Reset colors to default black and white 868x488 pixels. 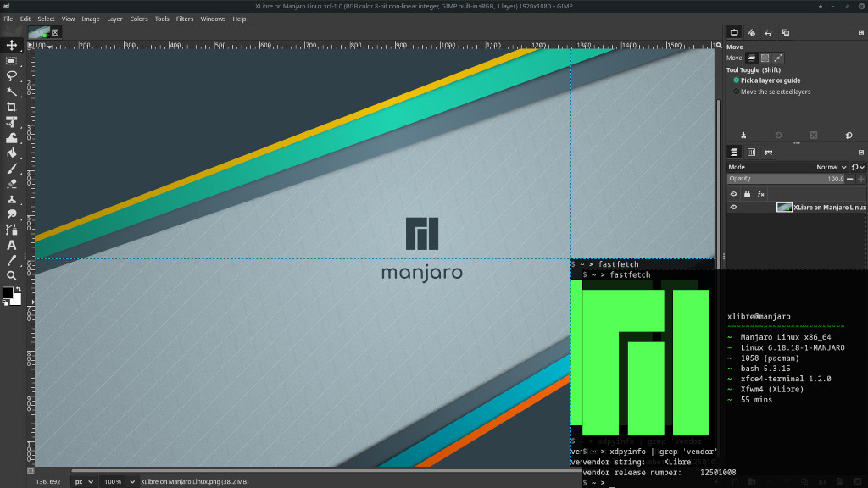[6, 302]
